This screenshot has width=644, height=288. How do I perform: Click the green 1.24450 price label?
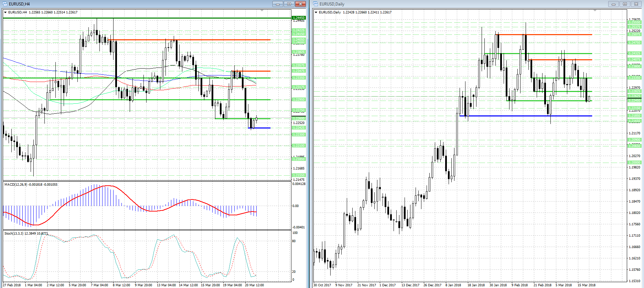[298, 18]
